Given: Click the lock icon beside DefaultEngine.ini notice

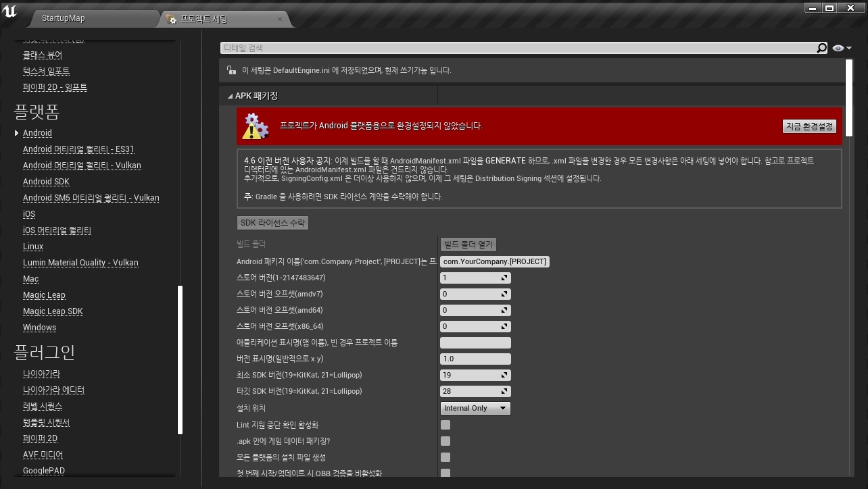Looking at the screenshot, I should click(x=231, y=70).
